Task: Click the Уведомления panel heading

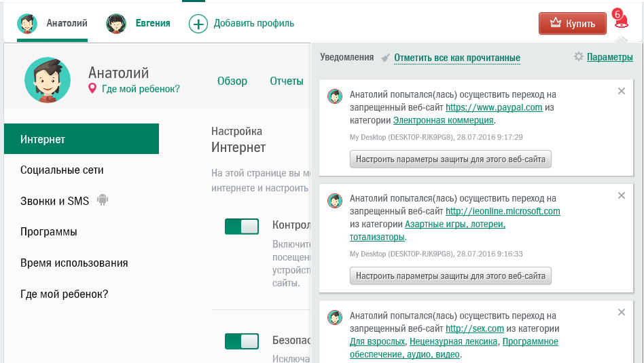Action: 346,57
